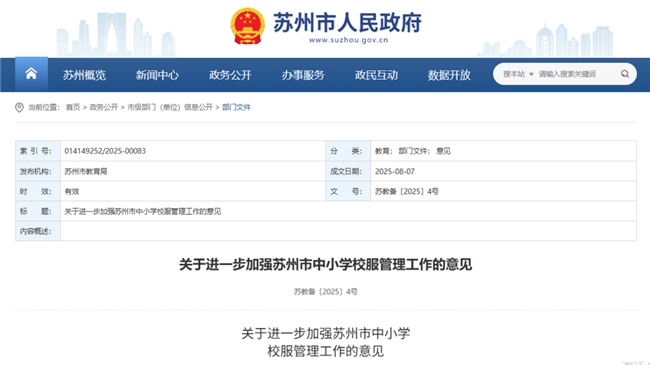Viewport: 650px width, 365px height.
Task: Click the national emblem logo
Action: pyautogui.click(x=247, y=26)
